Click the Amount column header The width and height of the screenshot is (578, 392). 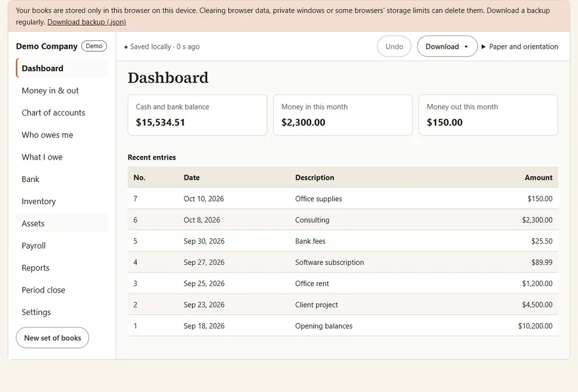538,178
